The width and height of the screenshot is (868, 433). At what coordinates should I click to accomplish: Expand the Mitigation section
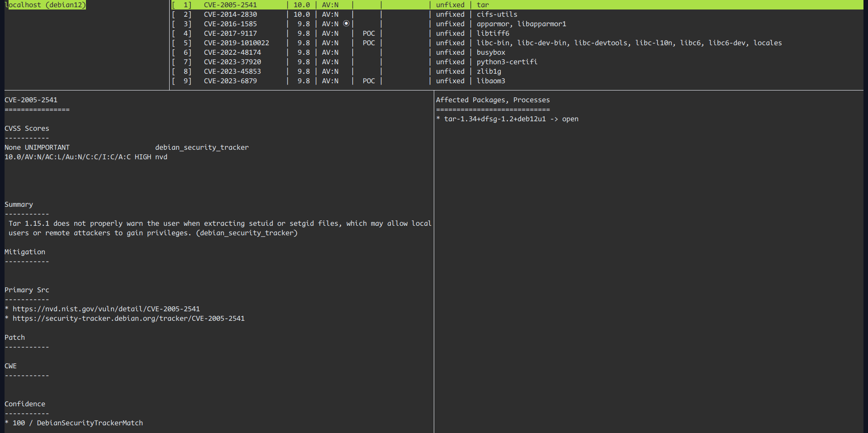coord(24,252)
